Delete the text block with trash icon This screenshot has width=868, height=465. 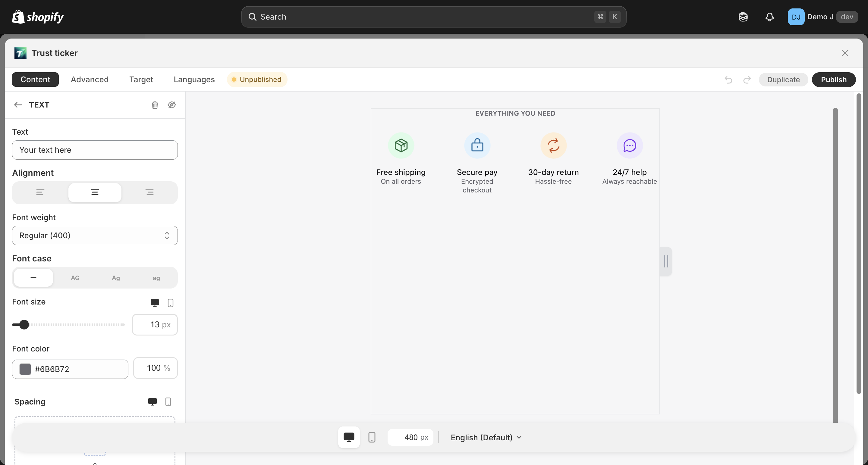(x=155, y=105)
